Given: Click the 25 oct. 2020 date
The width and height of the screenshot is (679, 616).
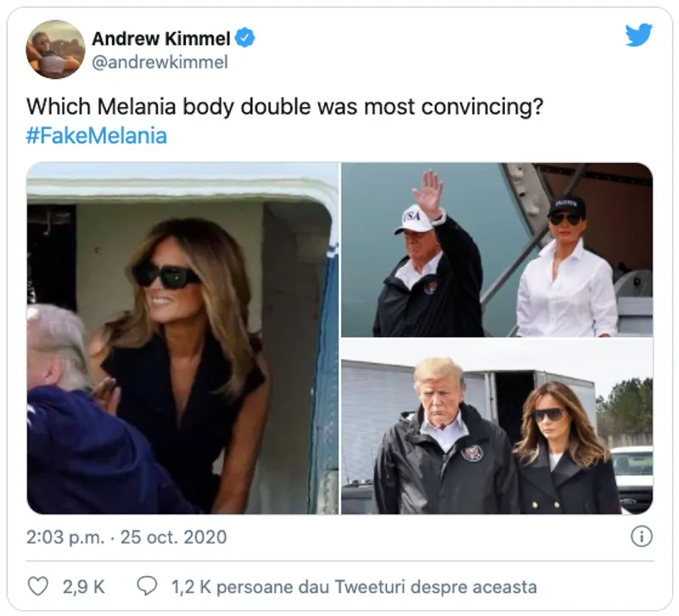Looking at the screenshot, I should [x=176, y=537].
